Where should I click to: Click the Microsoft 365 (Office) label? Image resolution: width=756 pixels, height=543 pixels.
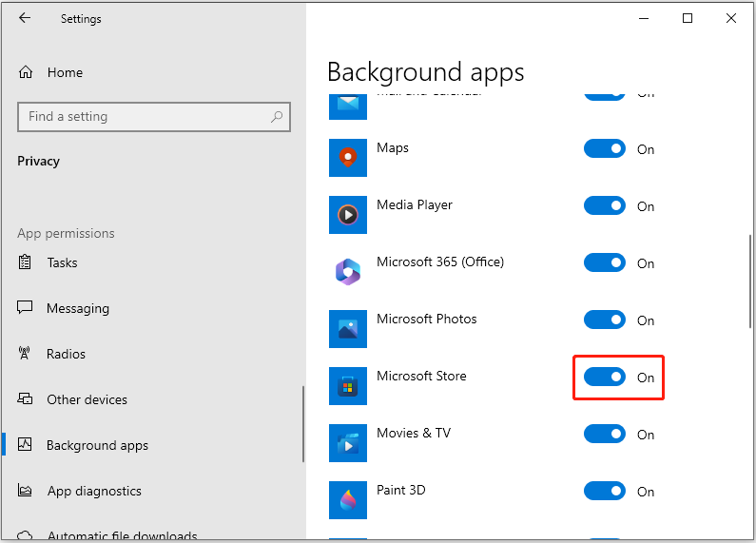(440, 262)
